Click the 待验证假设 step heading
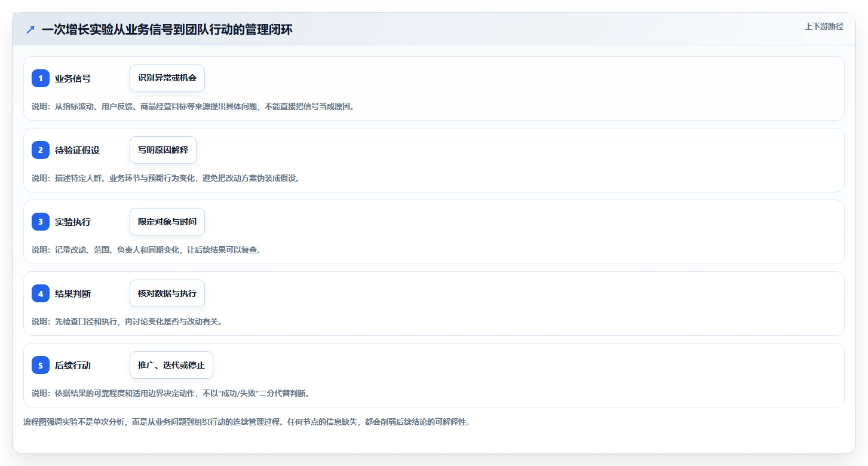 pyautogui.click(x=78, y=150)
